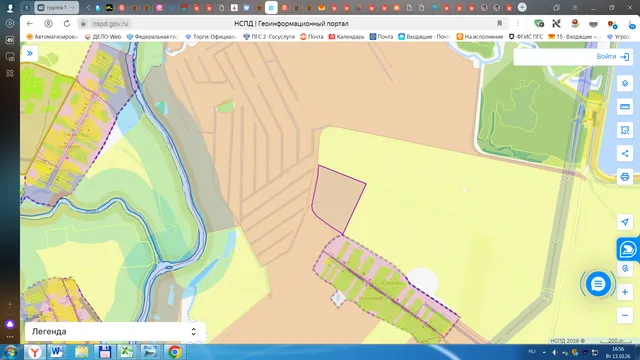This screenshot has width=640, height=360.
Task: Open the round chat message button
Action: [598, 284]
